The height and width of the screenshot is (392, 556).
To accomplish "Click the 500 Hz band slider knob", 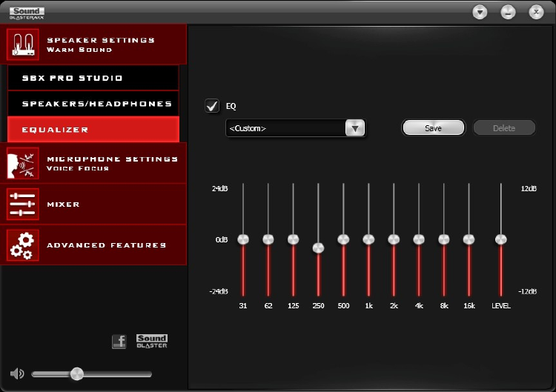I will tap(343, 239).
